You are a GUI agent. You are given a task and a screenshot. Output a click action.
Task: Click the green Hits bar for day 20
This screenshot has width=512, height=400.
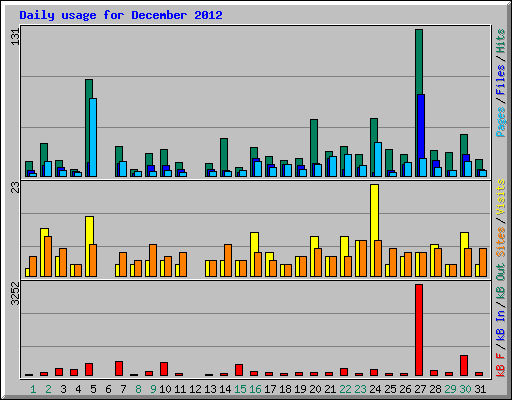(x=314, y=141)
